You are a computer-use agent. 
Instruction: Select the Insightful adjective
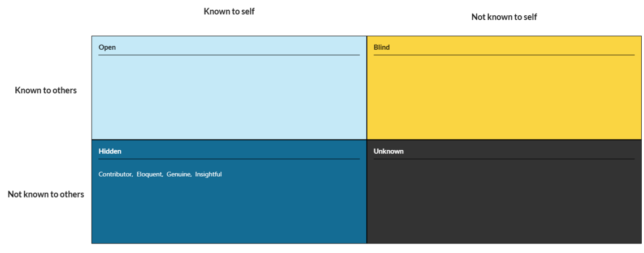tap(208, 175)
